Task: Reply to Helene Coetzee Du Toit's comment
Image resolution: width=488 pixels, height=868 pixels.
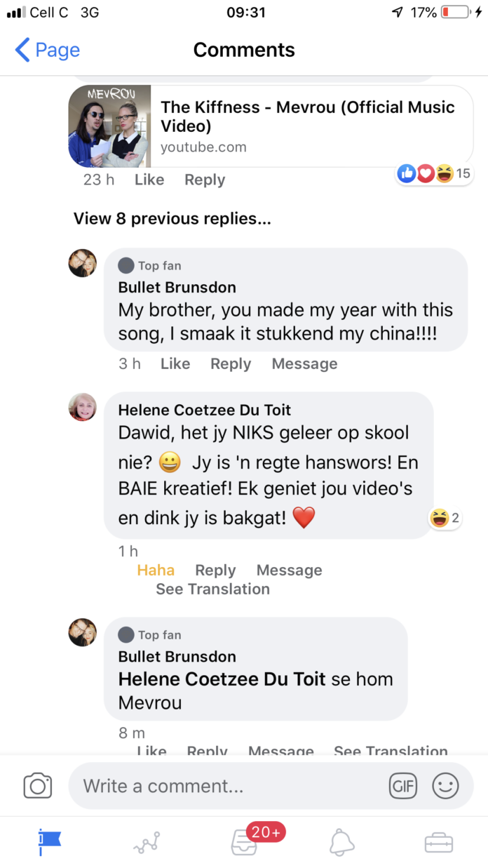Action: coord(215,570)
